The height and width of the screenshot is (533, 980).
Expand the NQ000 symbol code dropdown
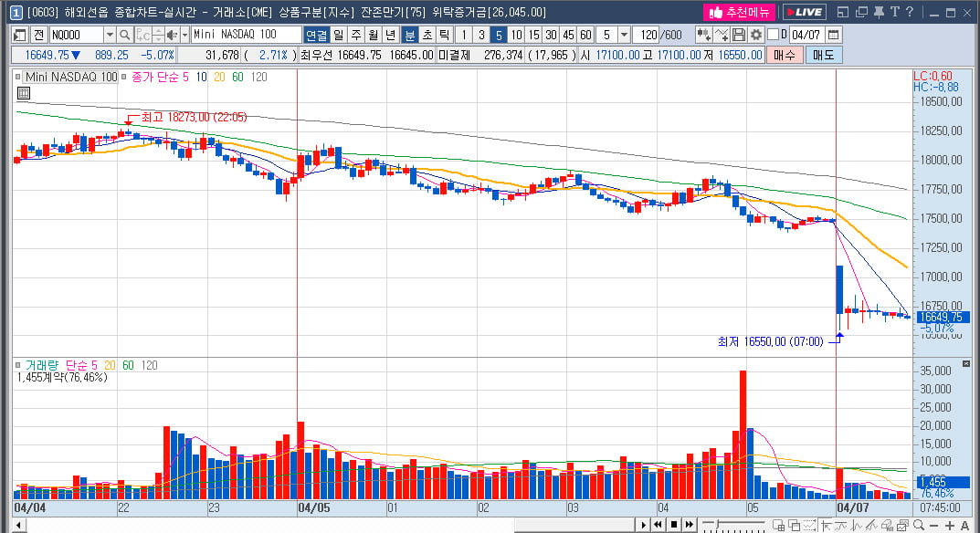(110, 35)
